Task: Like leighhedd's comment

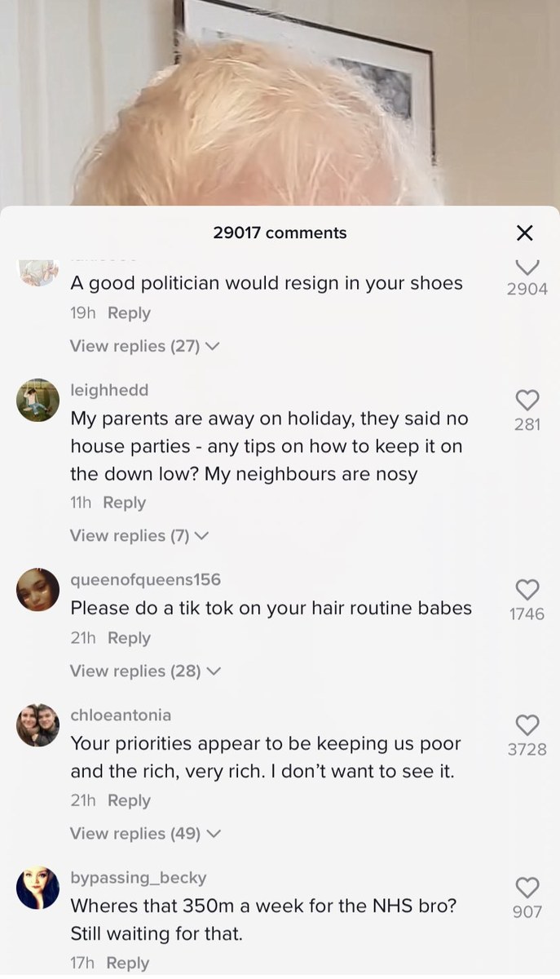Action: pyautogui.click(x=527, y=398)
